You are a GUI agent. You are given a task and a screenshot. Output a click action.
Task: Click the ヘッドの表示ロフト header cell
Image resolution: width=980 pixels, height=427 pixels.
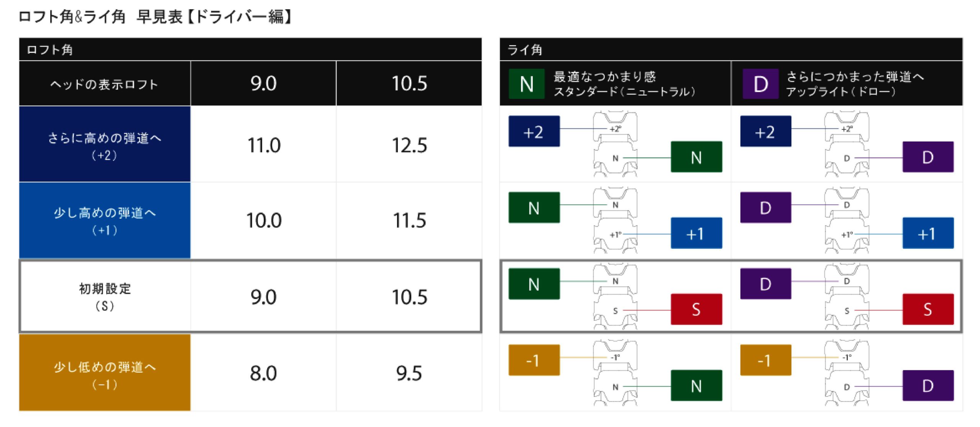(105, 83)
